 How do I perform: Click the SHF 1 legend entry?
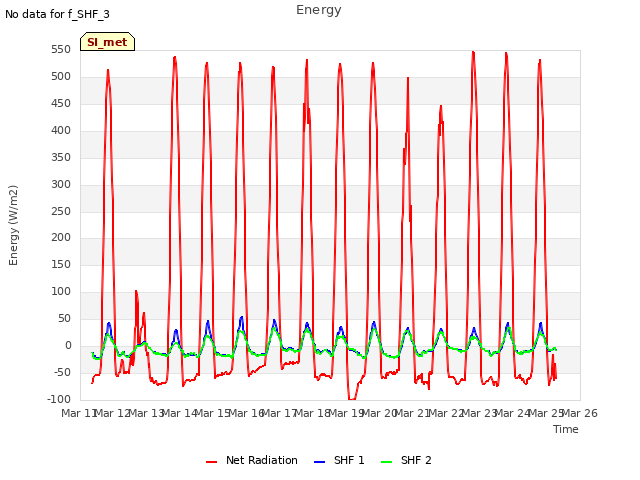339,460
